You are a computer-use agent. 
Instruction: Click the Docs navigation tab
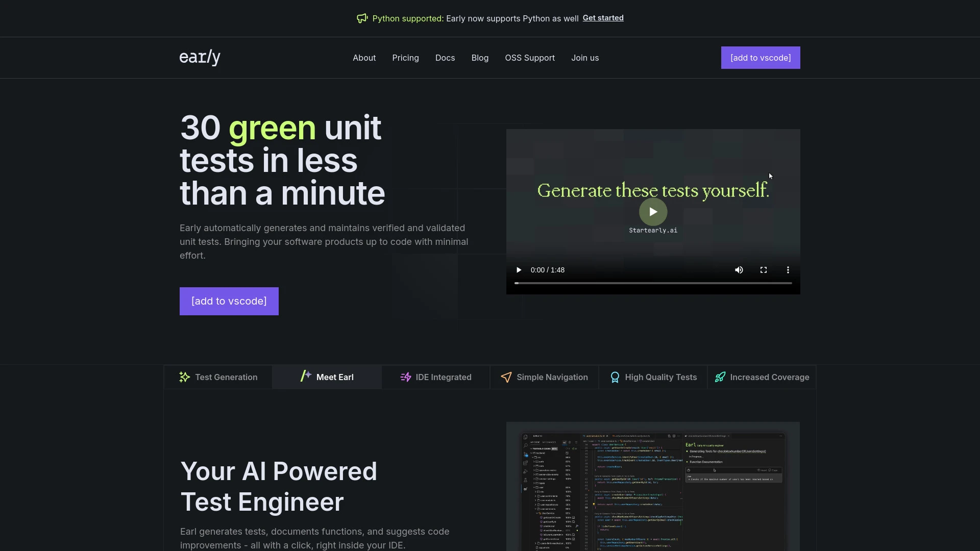[x=445, y=57]
